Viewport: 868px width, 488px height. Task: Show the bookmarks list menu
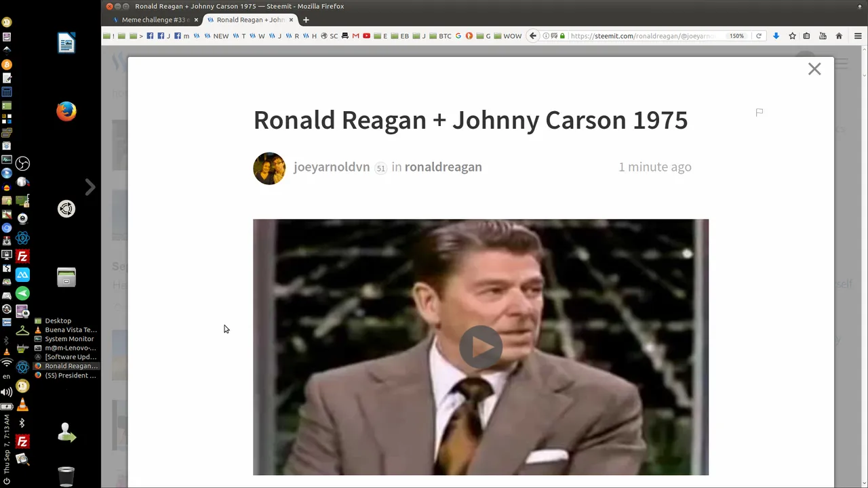(x=806, y=36)
